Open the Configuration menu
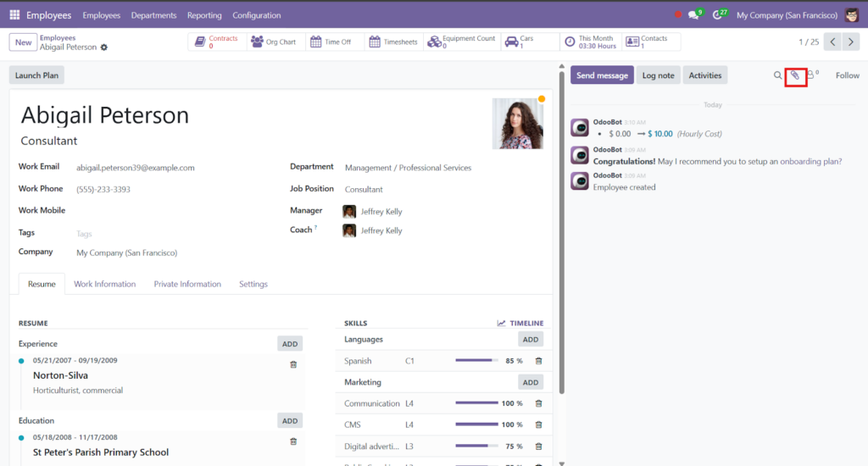This screenshot has width=868, height=466. click(256, 15)
